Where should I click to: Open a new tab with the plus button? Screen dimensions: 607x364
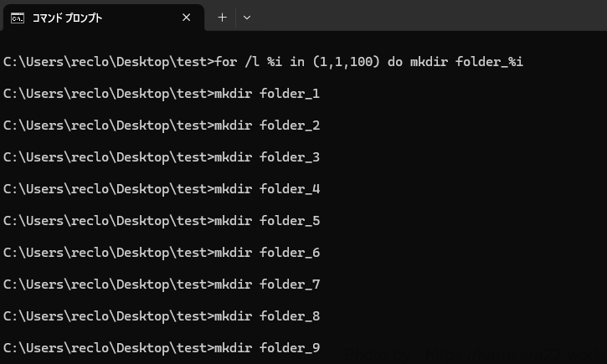222,17
